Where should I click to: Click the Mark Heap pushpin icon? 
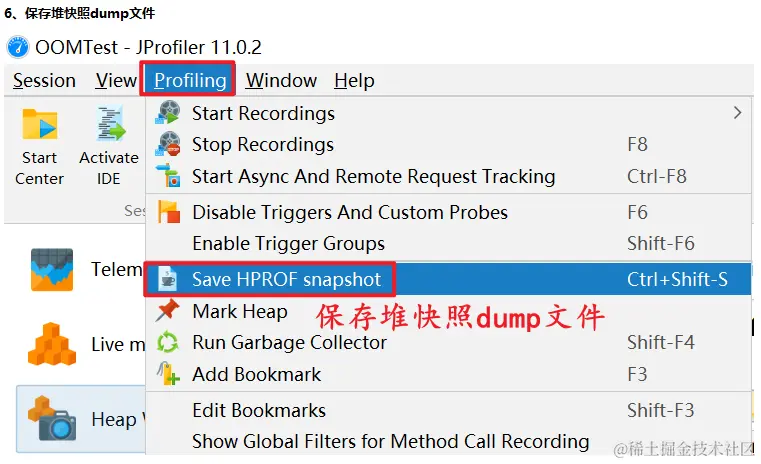click(167, 311)
